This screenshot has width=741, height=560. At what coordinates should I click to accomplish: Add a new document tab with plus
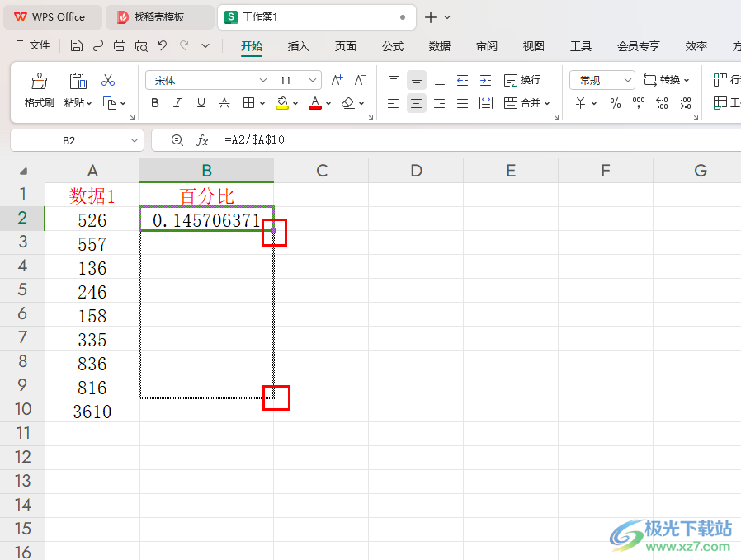click(431, 17)
